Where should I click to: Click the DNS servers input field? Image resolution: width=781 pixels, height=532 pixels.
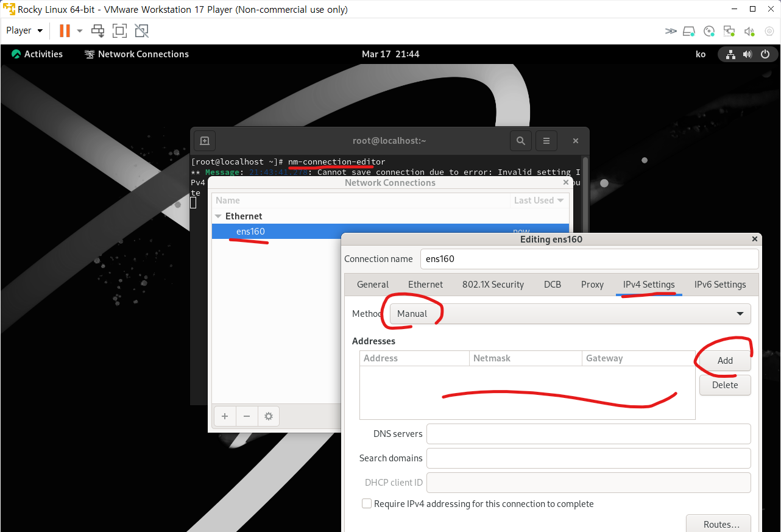click(x=588, y=433)
